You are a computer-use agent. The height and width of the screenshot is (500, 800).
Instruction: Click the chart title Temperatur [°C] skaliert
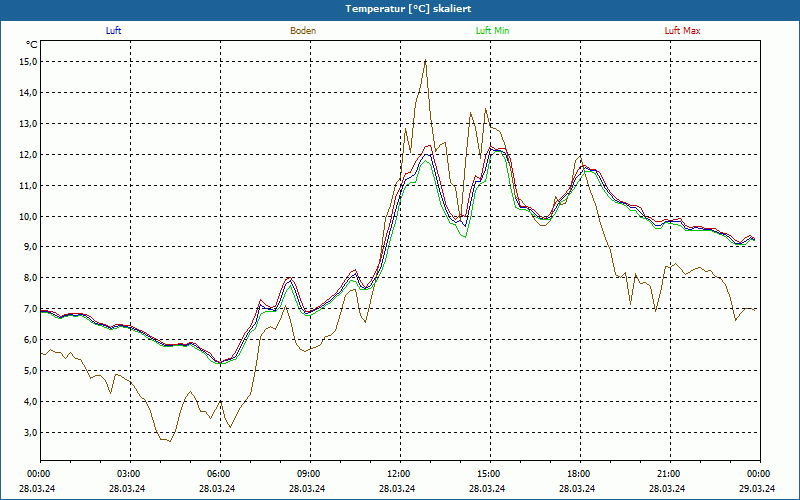tap(408, 9)
